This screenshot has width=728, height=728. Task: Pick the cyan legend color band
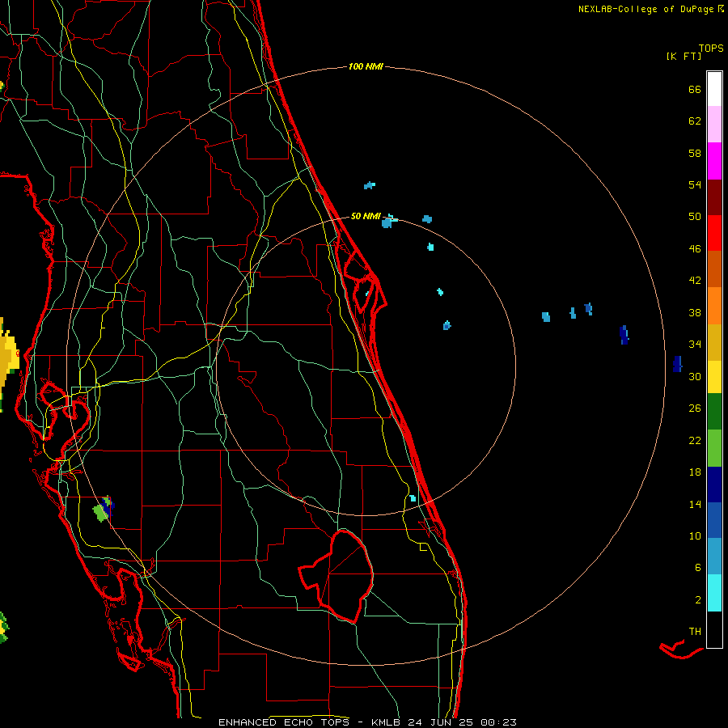pyautogui.click(x=714, y=593)
